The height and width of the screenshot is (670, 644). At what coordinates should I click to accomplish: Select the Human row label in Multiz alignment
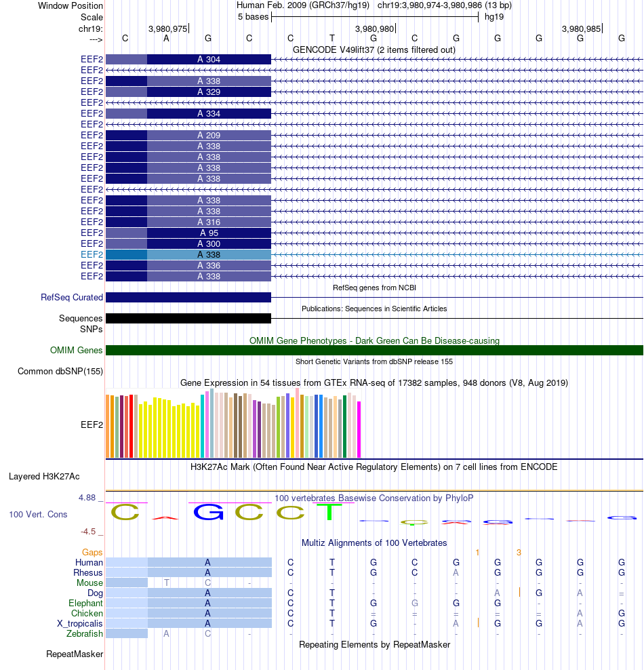coord(89,563)
